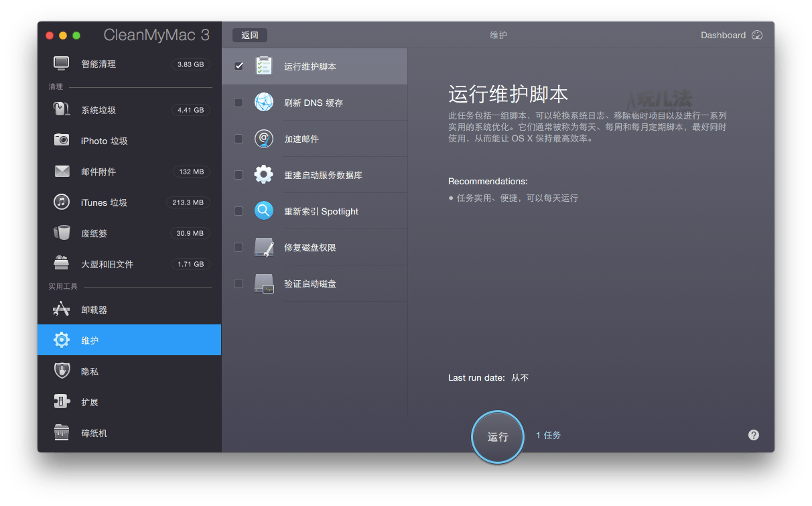
Task: Click the 返回 back button
Action: click(x=250, y=35)
